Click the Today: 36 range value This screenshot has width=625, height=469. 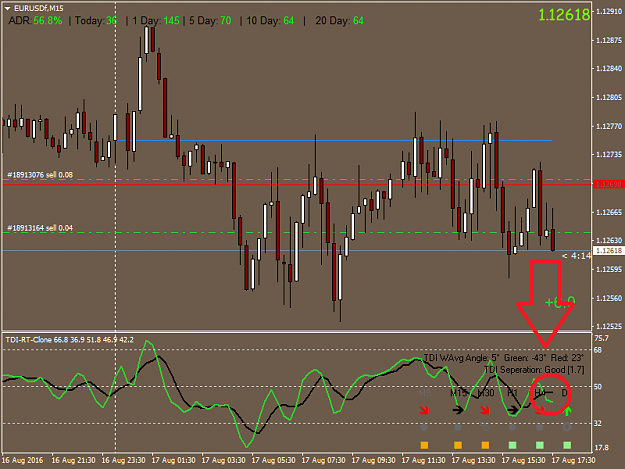point(96,20)
